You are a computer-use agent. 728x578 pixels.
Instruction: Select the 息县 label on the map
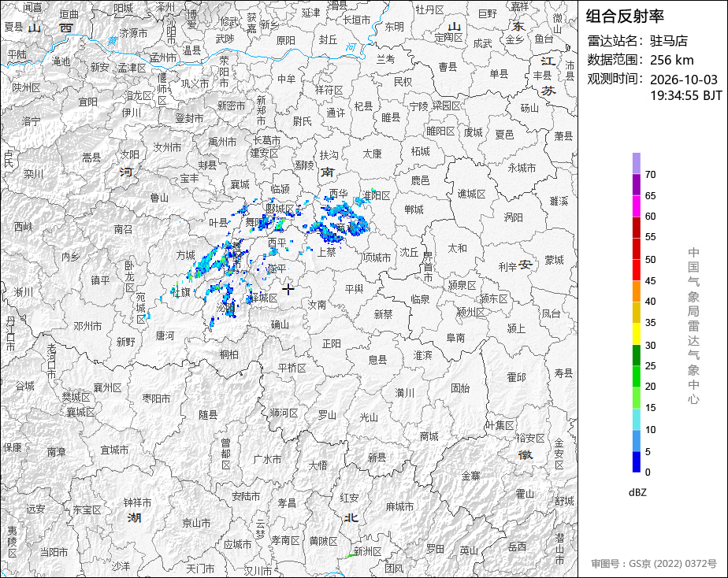377,360
